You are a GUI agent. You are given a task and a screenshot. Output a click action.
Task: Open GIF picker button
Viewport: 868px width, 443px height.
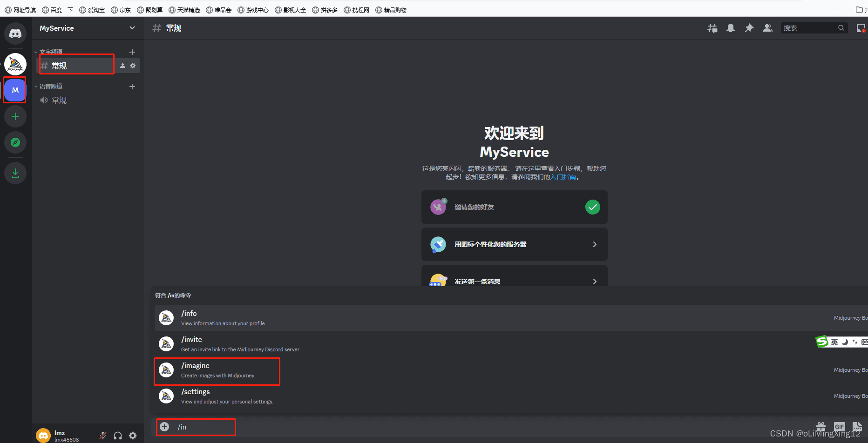click(840, 427)
